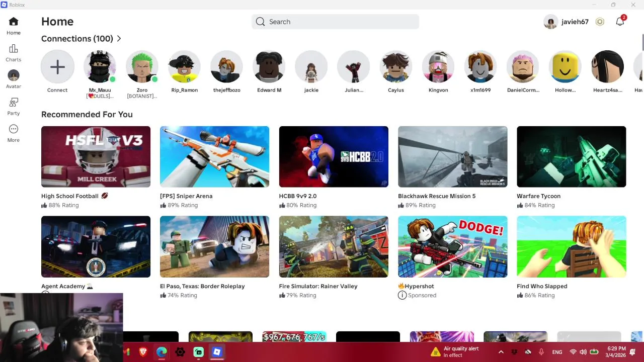Open the notifications bell
Viewport: 644px width, 362px height.
(620, 22)
